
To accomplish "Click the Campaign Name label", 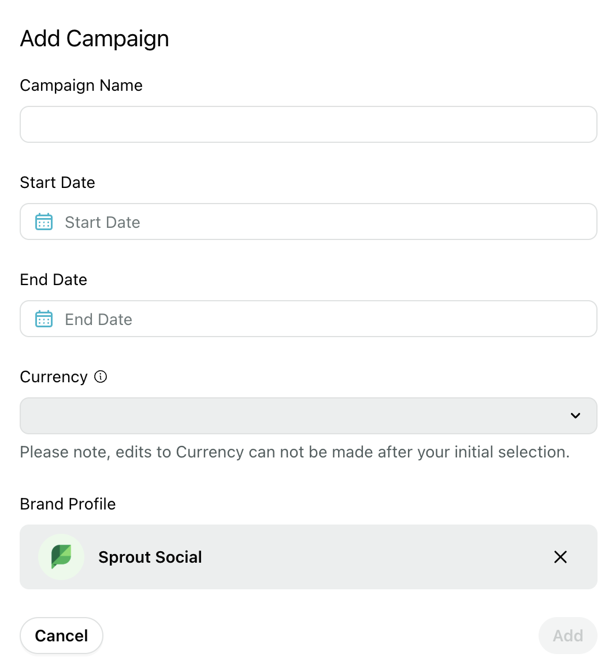I will click(x=81, y=85).
